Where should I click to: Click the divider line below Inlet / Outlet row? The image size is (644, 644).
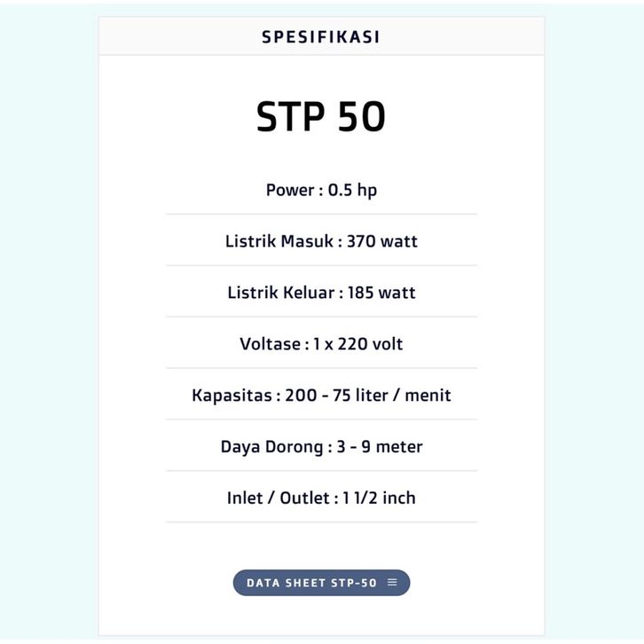pyautogui.click(x=321, y=522)
